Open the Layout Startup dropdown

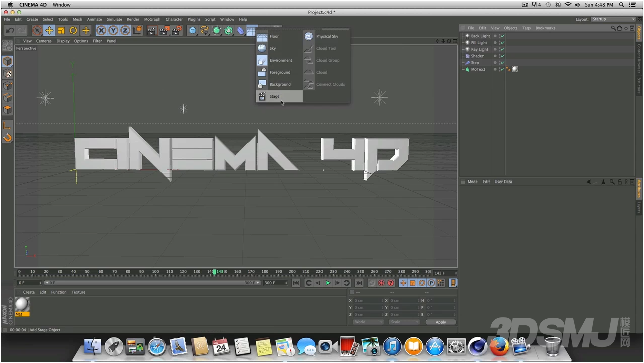tap(613, 19)
